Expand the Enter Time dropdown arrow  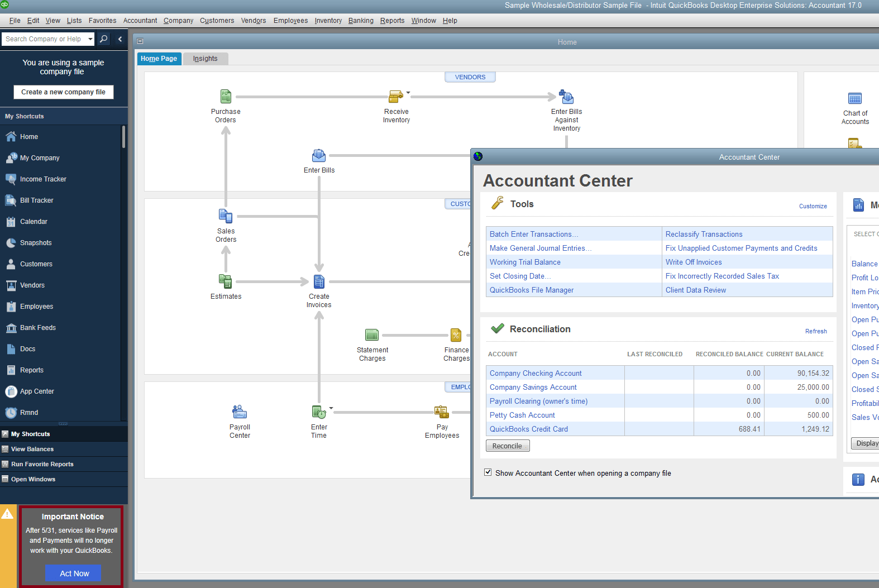[331, 408]
